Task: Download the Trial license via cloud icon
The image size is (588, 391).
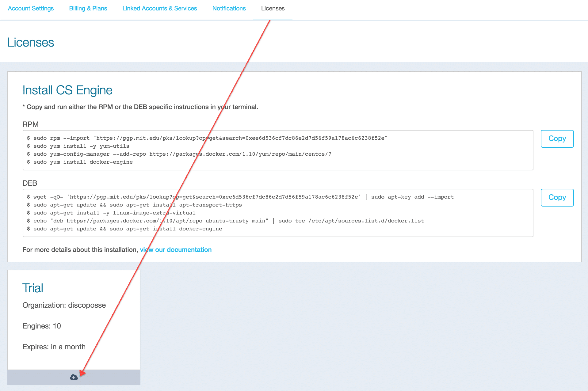Action: pos(74,377)
